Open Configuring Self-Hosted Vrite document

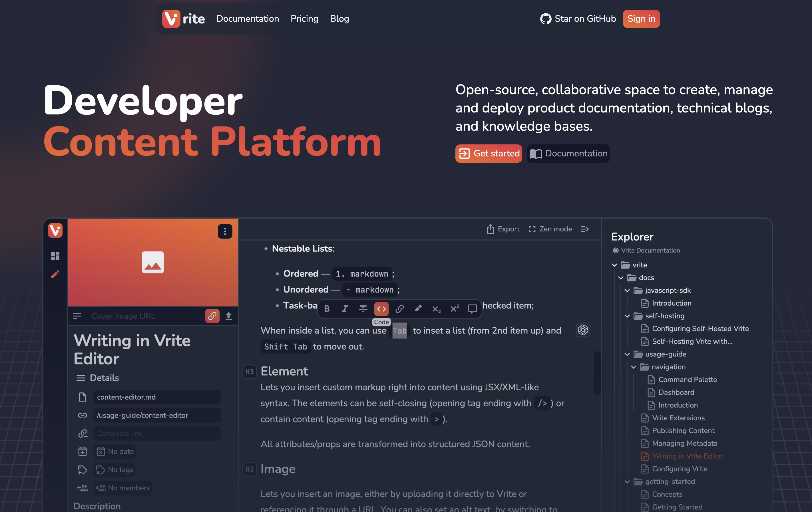(x=695, y=329)
